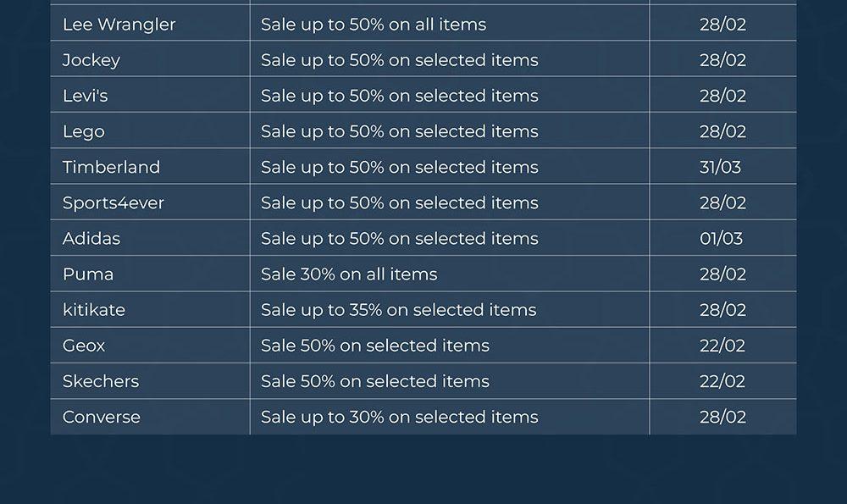847x504 pixels.
Task: Select the Lego brand row
Action: [x=84, y=131]
